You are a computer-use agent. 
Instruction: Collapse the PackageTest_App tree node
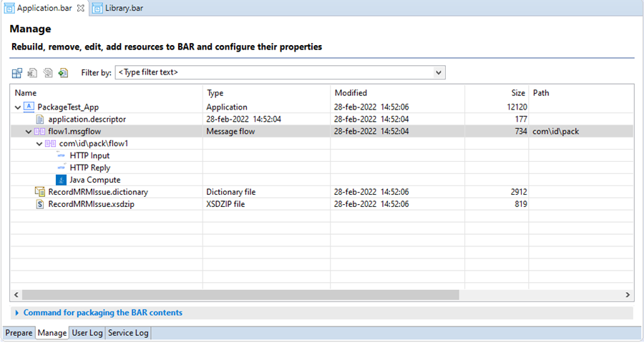tap(18, 107)
